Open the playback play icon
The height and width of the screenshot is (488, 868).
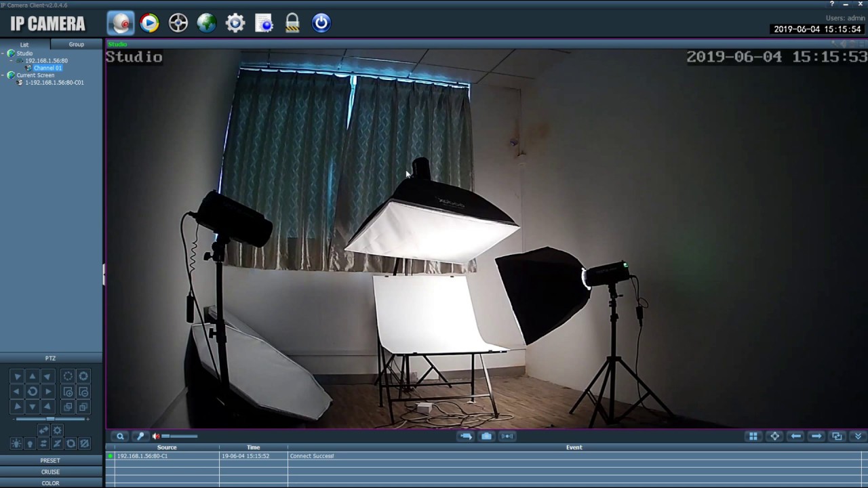coord(149,23)
